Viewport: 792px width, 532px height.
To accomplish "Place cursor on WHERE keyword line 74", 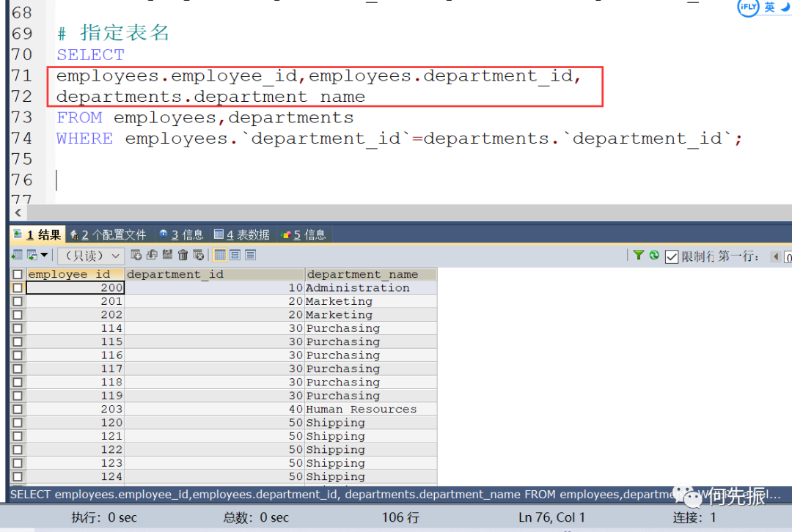I will coord(84,138).
